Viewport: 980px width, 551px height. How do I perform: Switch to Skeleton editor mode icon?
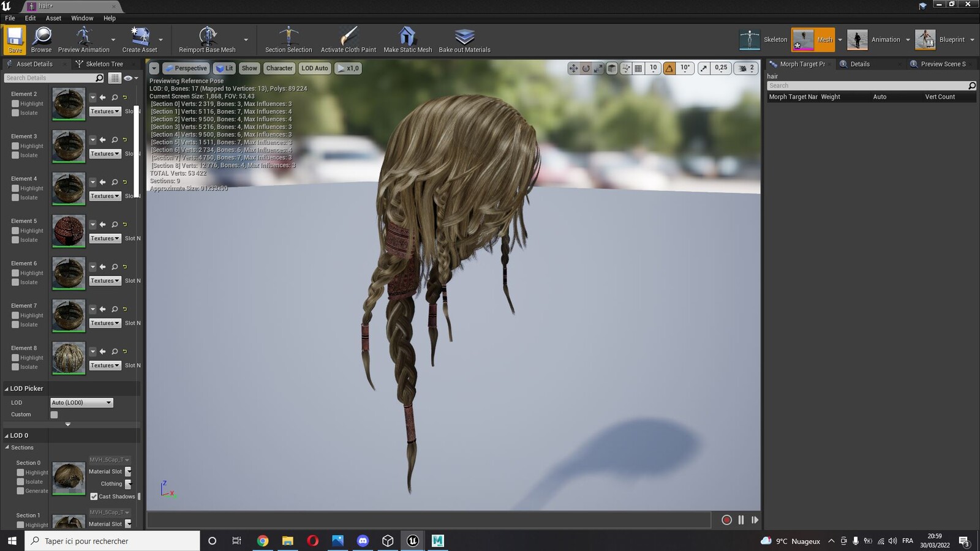coord(750,40)
